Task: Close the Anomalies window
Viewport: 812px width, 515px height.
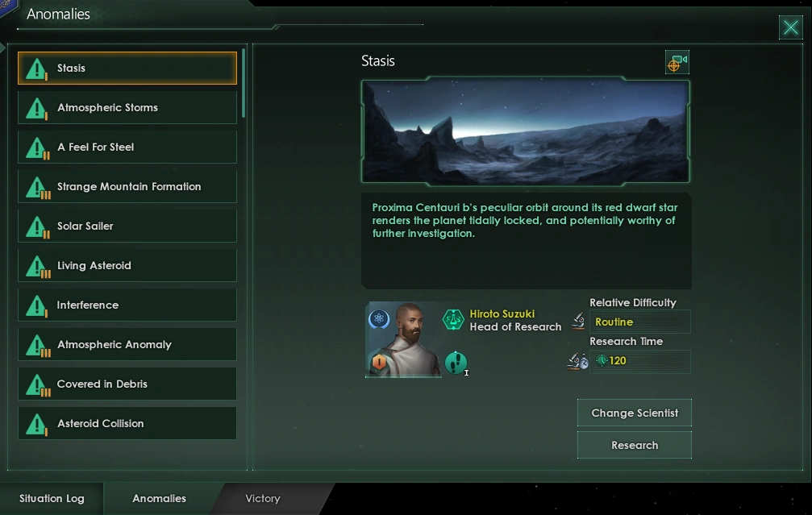Action: point(791,27)
